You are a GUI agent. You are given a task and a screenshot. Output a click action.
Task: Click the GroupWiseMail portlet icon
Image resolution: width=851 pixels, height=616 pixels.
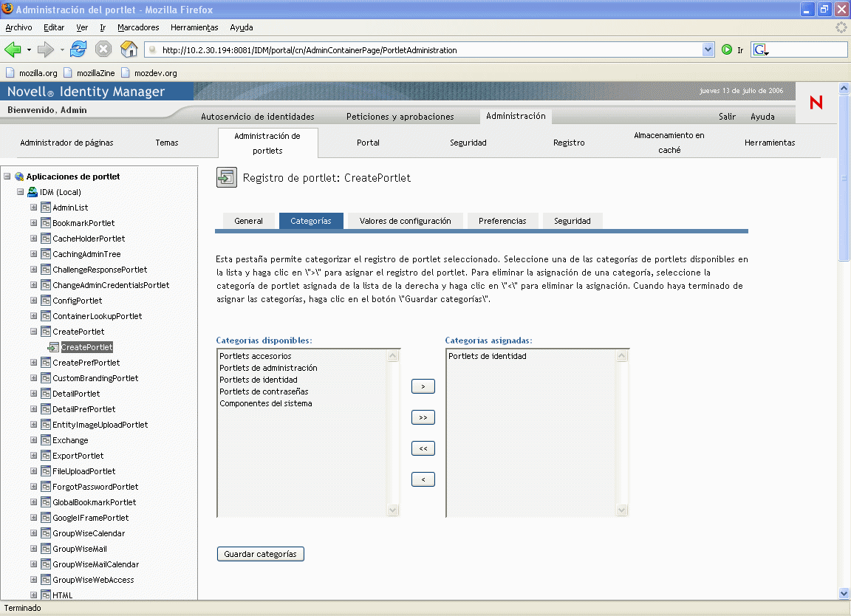coord(46,549)
